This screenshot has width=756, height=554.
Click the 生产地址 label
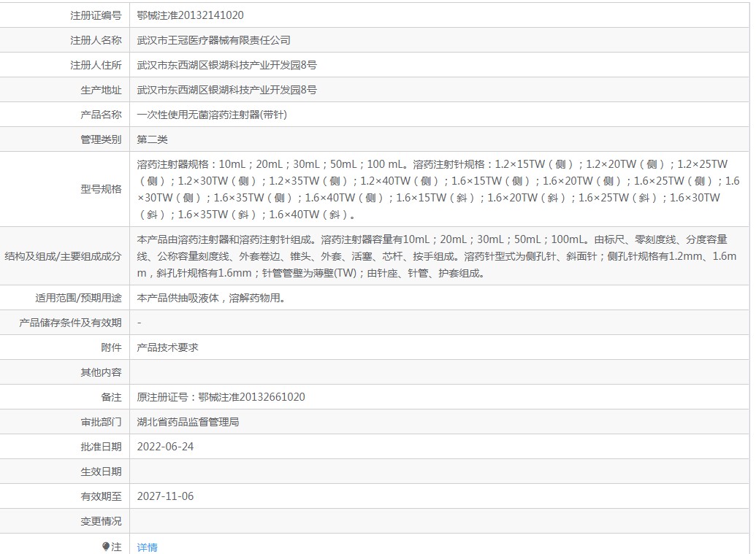(102, 90)
